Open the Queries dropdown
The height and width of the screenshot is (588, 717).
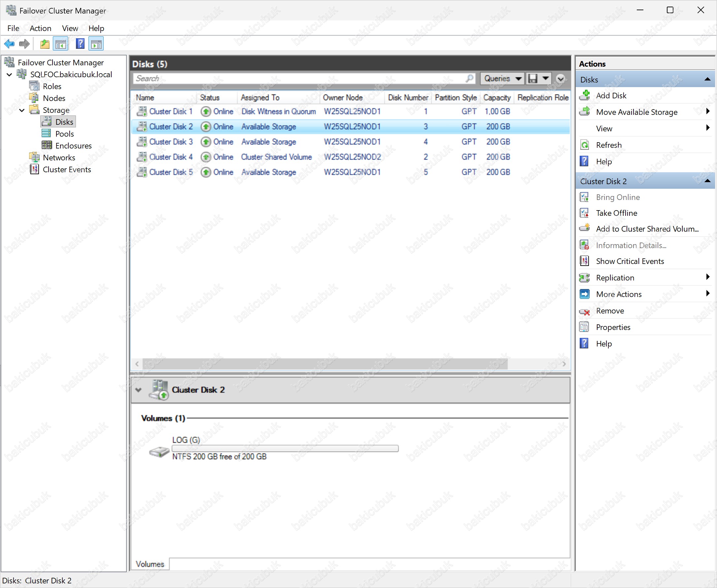502,79
